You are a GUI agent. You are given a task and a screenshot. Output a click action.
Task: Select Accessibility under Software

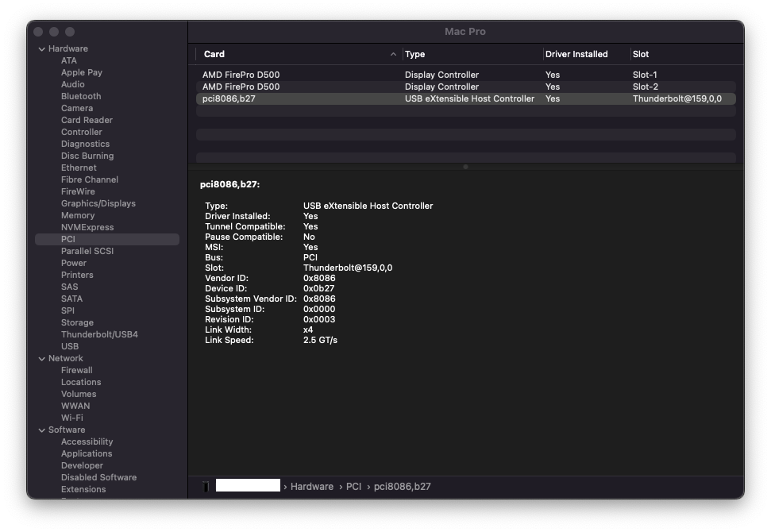pos(87,441)
